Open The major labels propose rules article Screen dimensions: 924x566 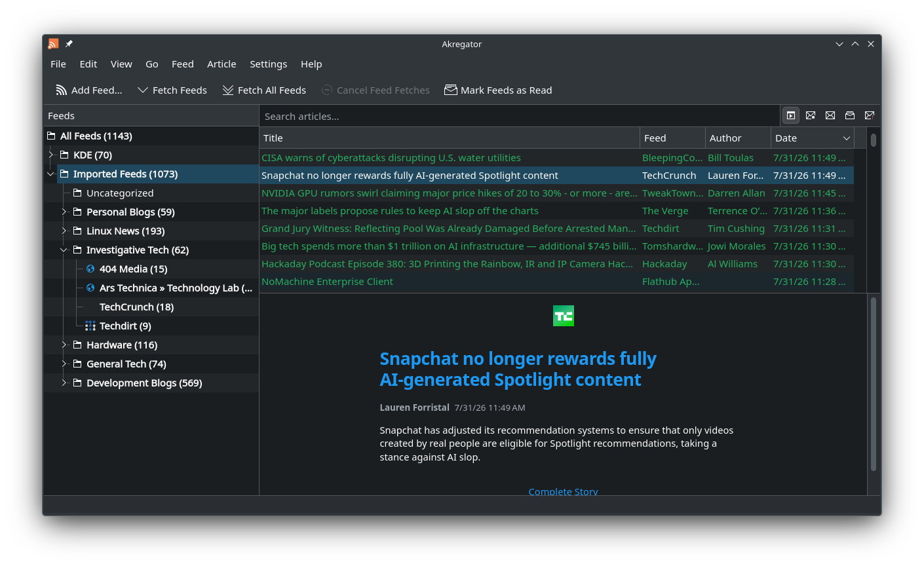click(557, 211)
